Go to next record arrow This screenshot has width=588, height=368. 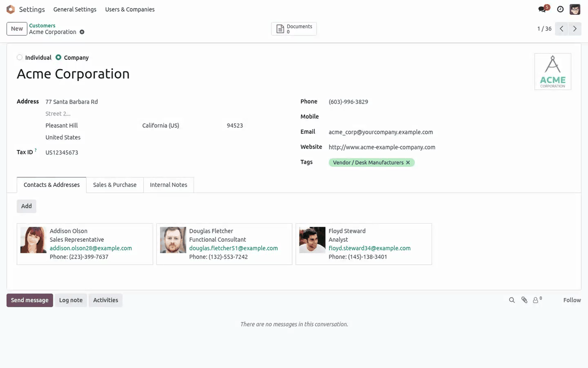(575, 29)
